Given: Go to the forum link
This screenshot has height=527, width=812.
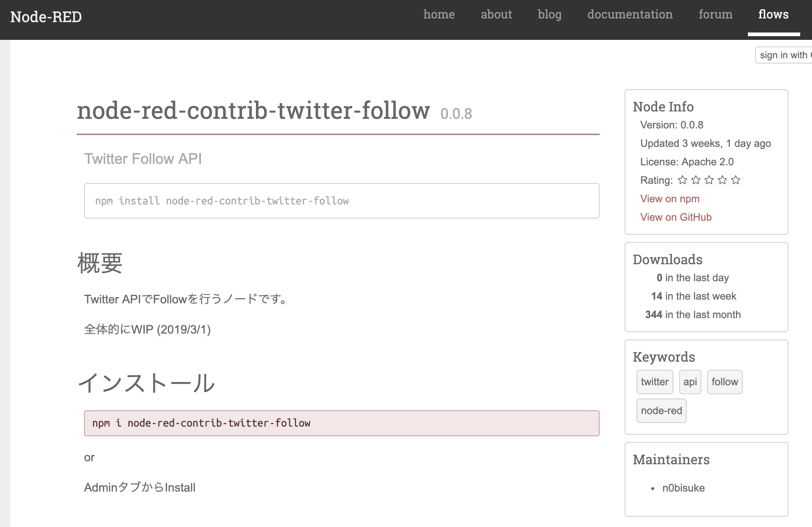Looking at the screenshot, I should (715, 14).
